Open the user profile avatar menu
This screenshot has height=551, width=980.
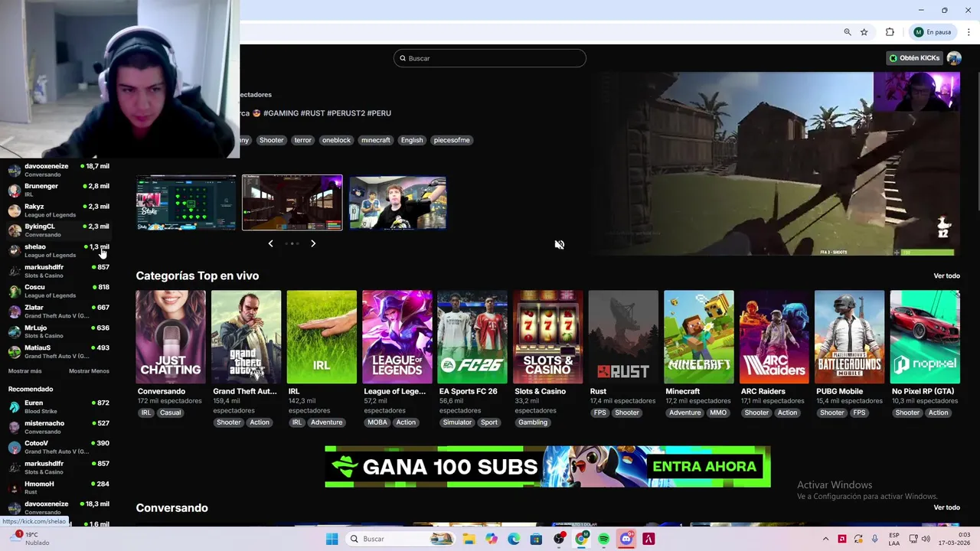point(954,58)
